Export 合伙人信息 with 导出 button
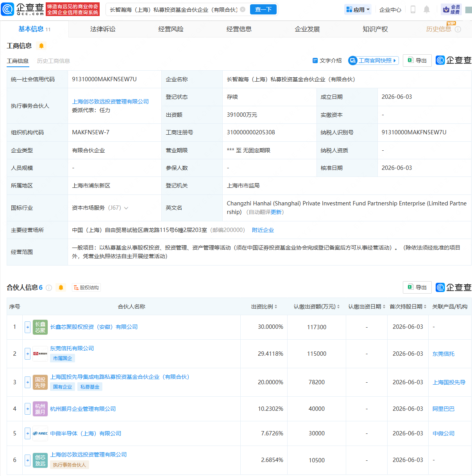 tap(417, 287)
